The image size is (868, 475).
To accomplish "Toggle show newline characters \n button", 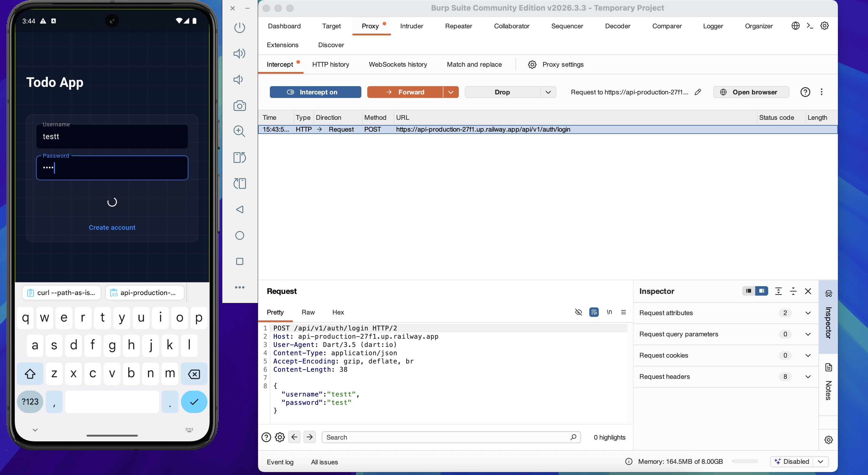I will coord(609,312).
